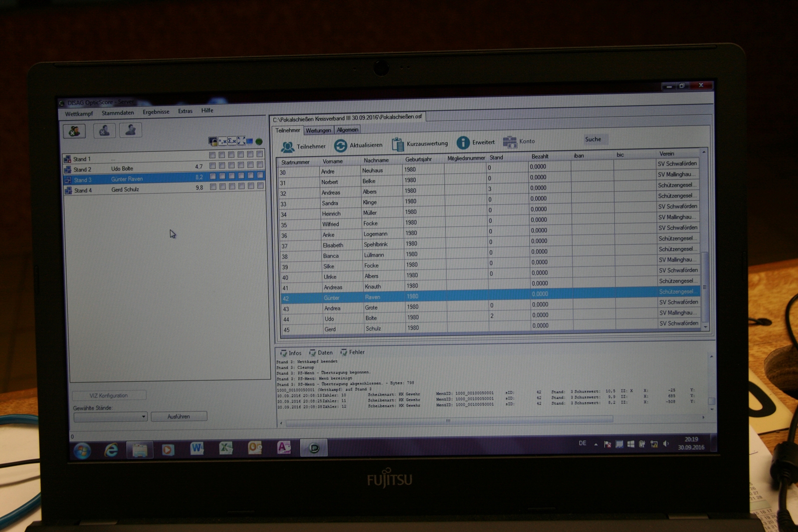Switch to the Wertungen tab
This screenshot has height=532, width=798.
pos(318,131)
